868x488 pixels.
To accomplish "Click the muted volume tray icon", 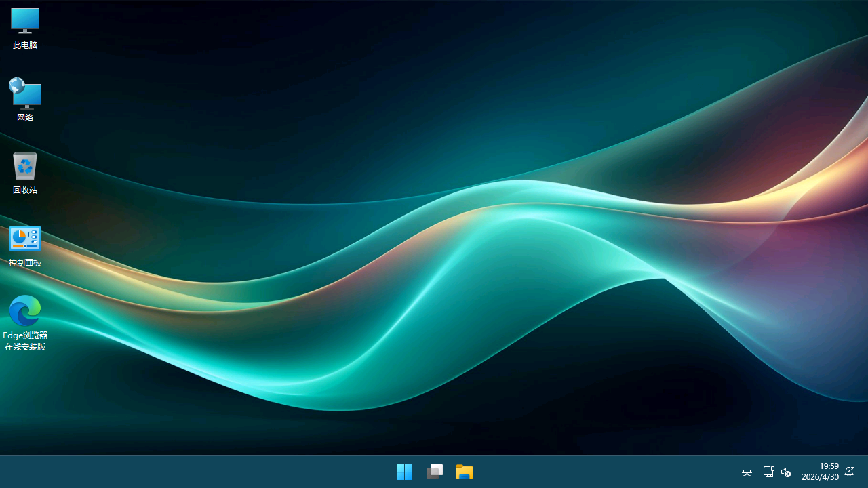I will (786, 472).
